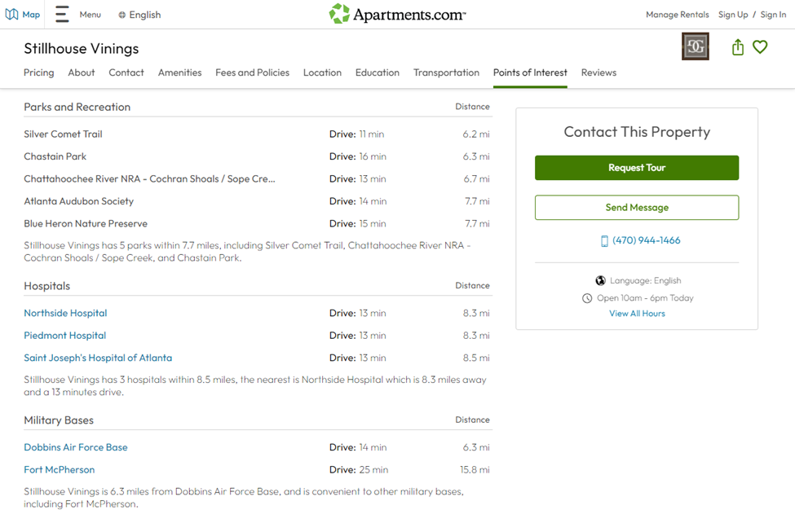This screenshot has width=795, height=532.
Task: Click the Apartments.com logo
Action: click(397, 15)
